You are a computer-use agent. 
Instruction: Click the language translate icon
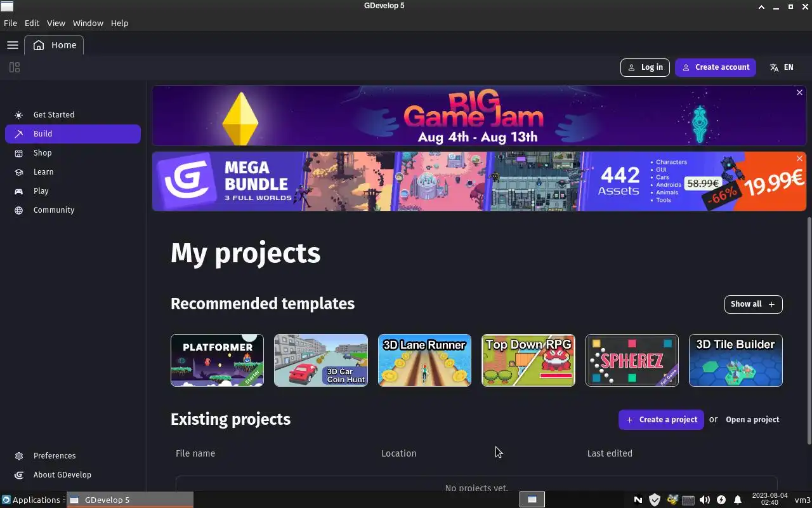(x=774, y=67)
